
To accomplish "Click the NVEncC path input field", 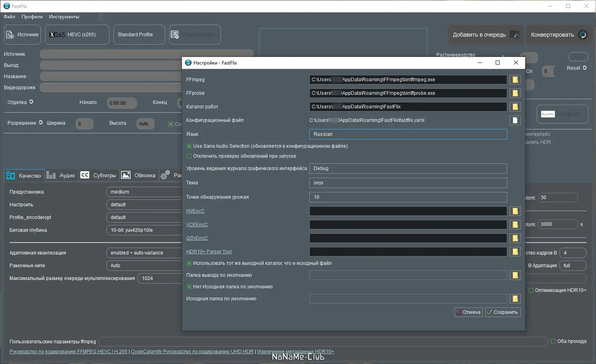I will click(x=408, y=211).
